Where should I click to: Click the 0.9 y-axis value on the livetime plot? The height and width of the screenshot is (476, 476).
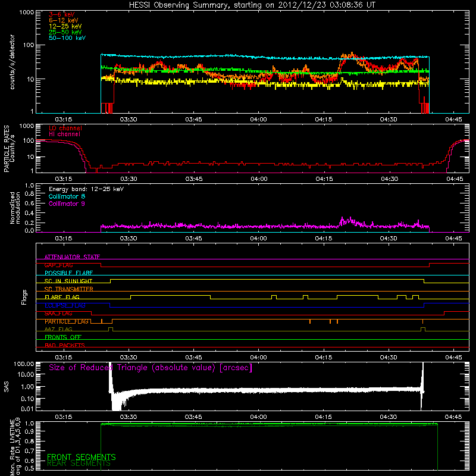[x=29, y=431]
